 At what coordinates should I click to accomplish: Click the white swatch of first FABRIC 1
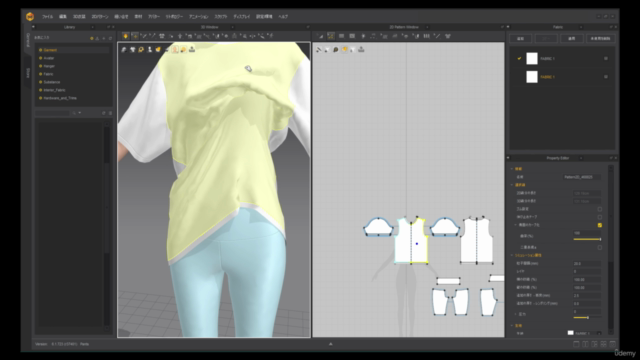(x=532, y=58)
